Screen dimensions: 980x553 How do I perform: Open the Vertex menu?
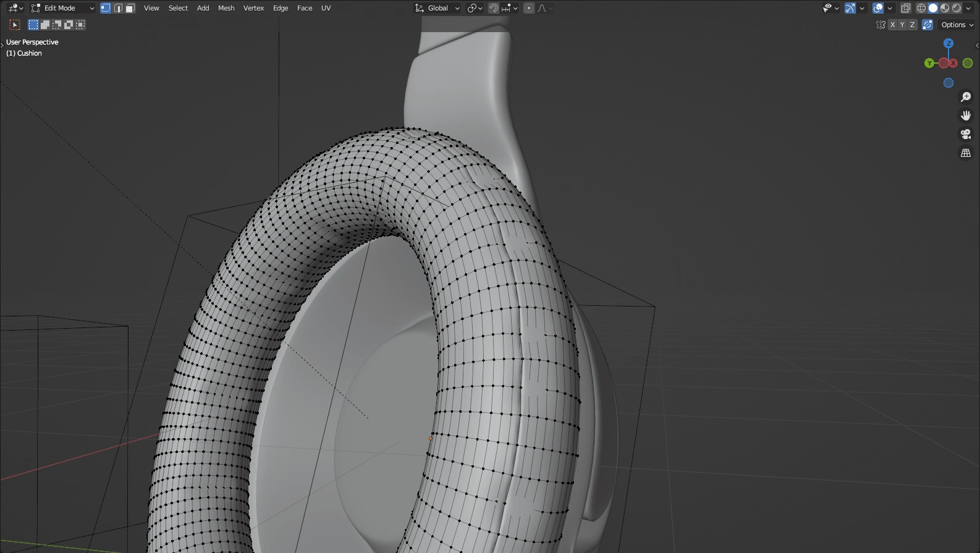[253, 8]
